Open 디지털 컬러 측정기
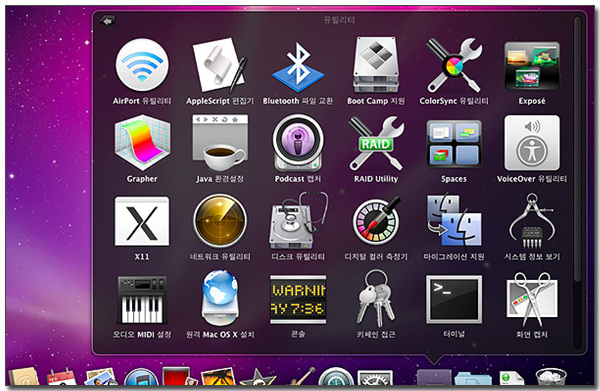The image size is (600, 391). pos(376,221)
